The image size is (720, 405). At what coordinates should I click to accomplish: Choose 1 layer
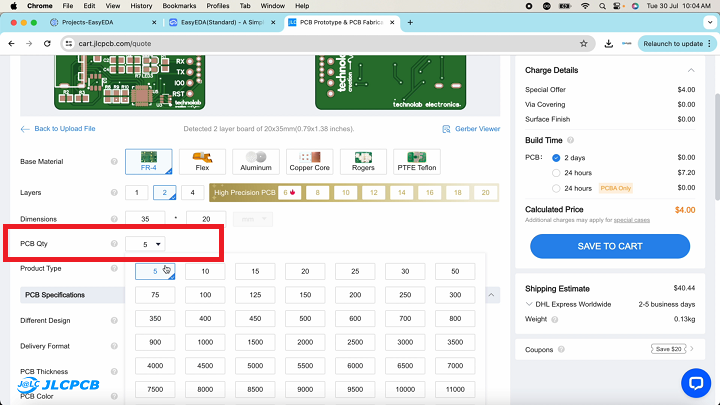136,192
